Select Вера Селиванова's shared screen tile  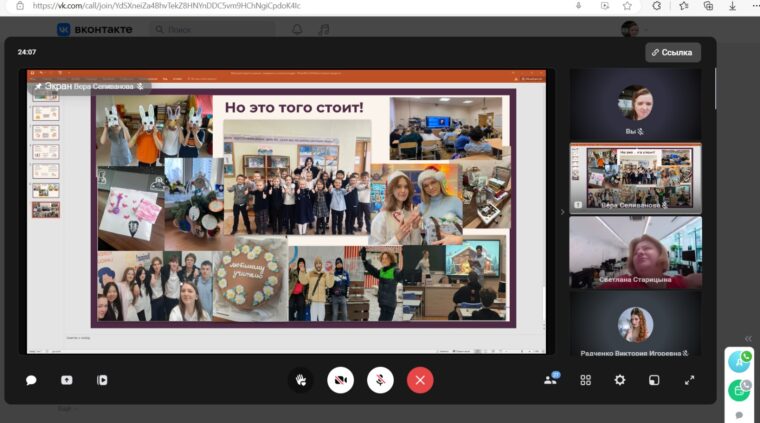(x=635, y=177)
